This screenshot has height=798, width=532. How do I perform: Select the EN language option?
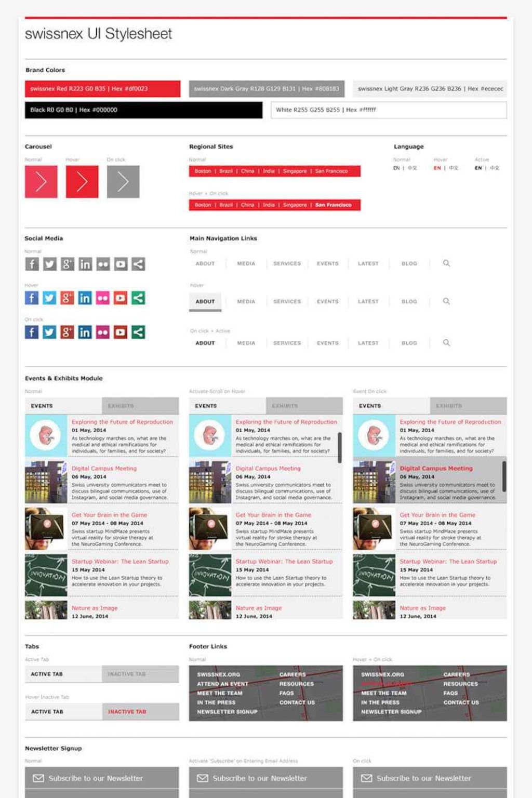(x=396, y=168)
